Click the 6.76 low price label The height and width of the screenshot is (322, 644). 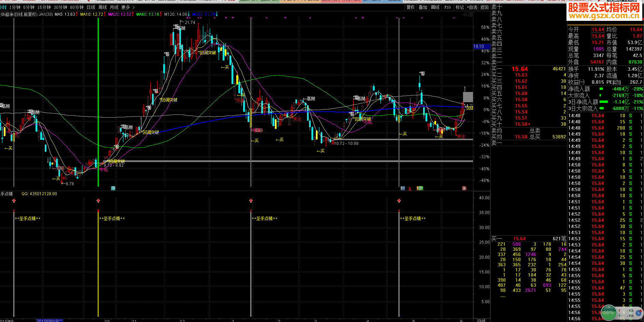tap(70, 184)
